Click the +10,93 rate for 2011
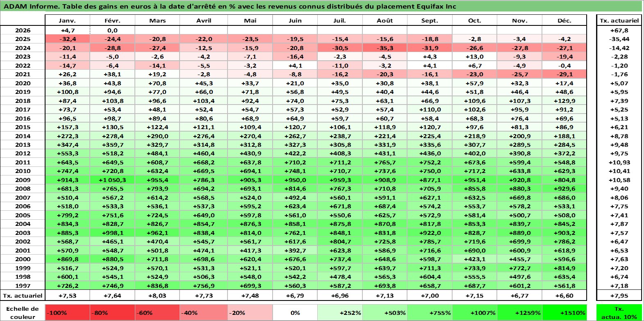This screenshot has height=321, width=644. pyautogui.click(x=619, y=162)
